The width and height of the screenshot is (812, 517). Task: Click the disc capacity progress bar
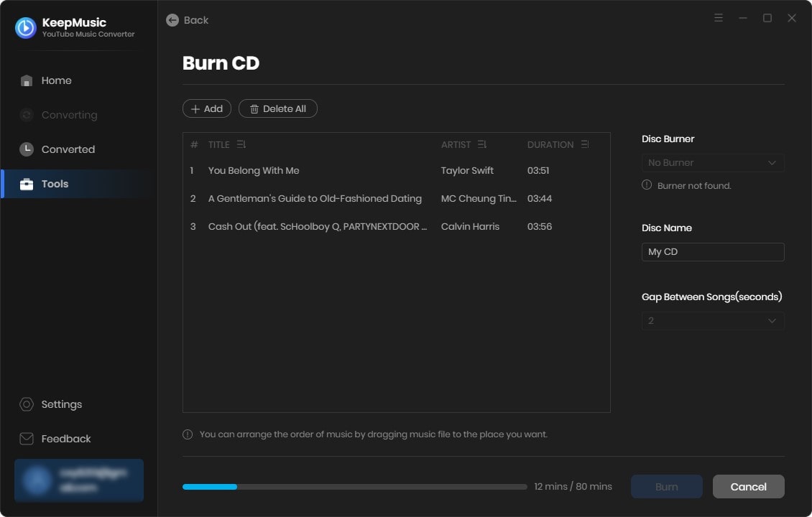[354, 487]
